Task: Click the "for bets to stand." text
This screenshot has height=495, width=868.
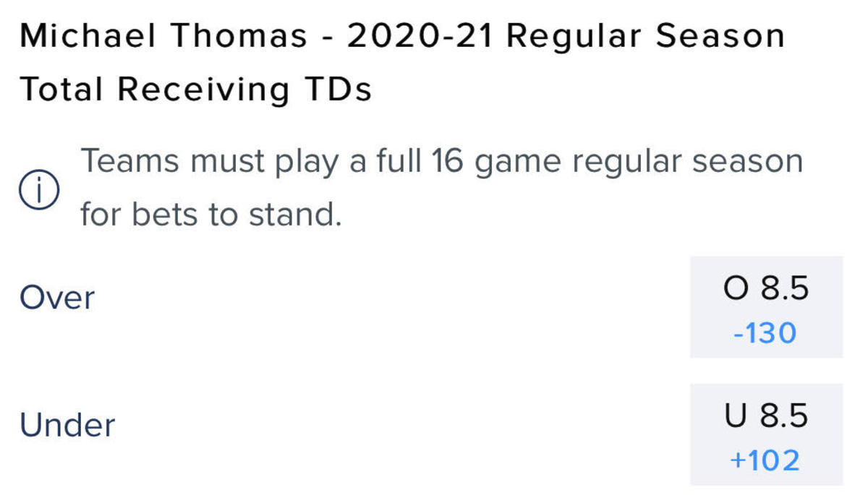Action: pyautogui.click(x=210, y=214)
